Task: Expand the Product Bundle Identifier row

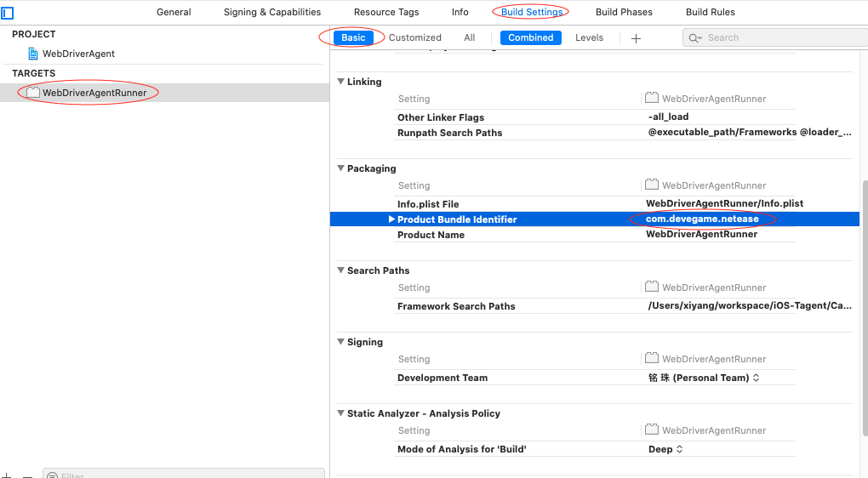Action: coord(391,219)
